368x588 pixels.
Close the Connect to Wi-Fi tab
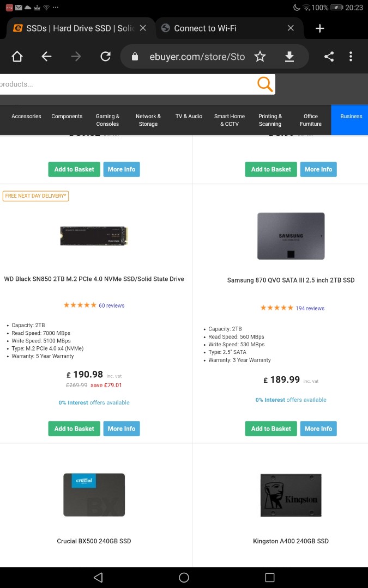(x=291, y=28)
